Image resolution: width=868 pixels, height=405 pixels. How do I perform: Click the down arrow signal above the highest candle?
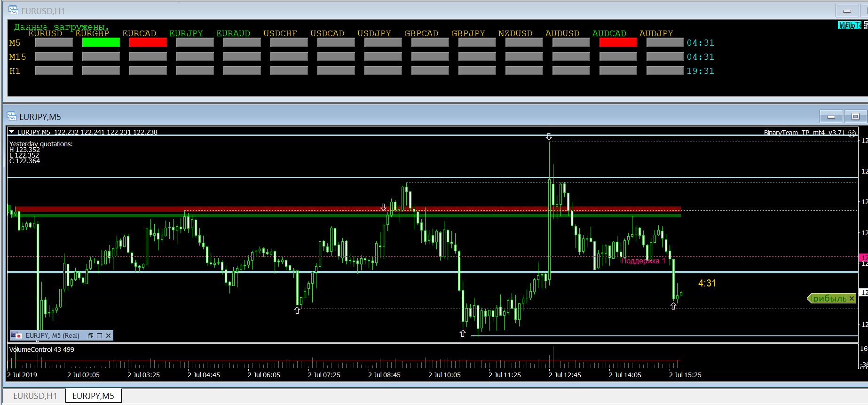549,137
